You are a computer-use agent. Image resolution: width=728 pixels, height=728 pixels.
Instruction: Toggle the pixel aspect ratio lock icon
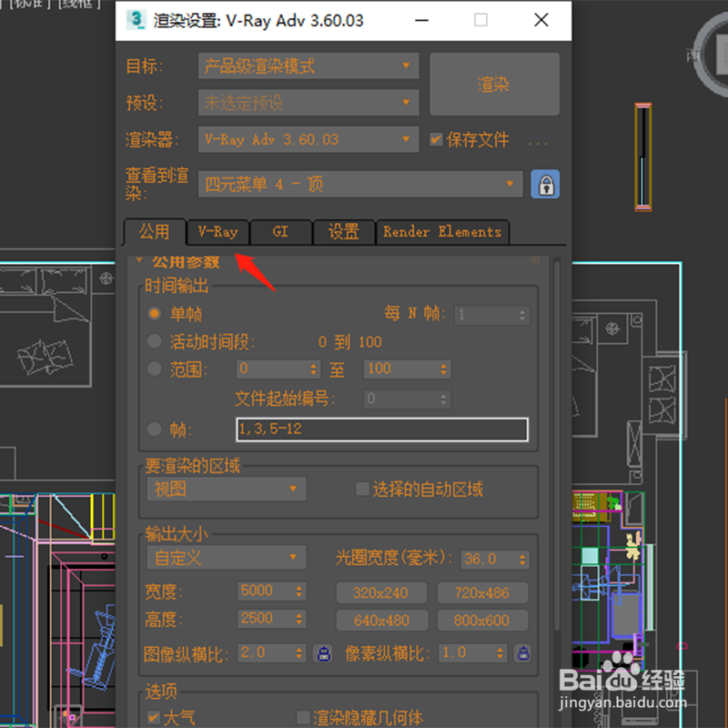coord(522,653)
